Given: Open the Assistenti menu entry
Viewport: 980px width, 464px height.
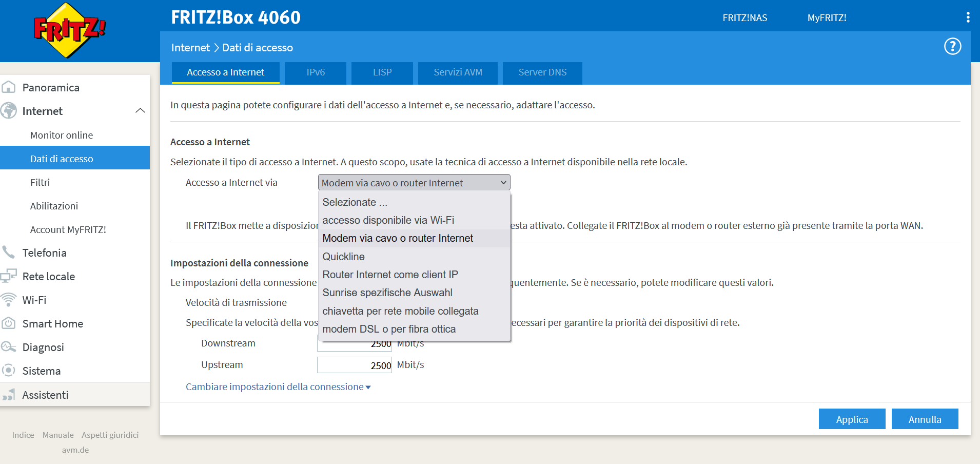Looking at the screenshot, I should 75,395.
